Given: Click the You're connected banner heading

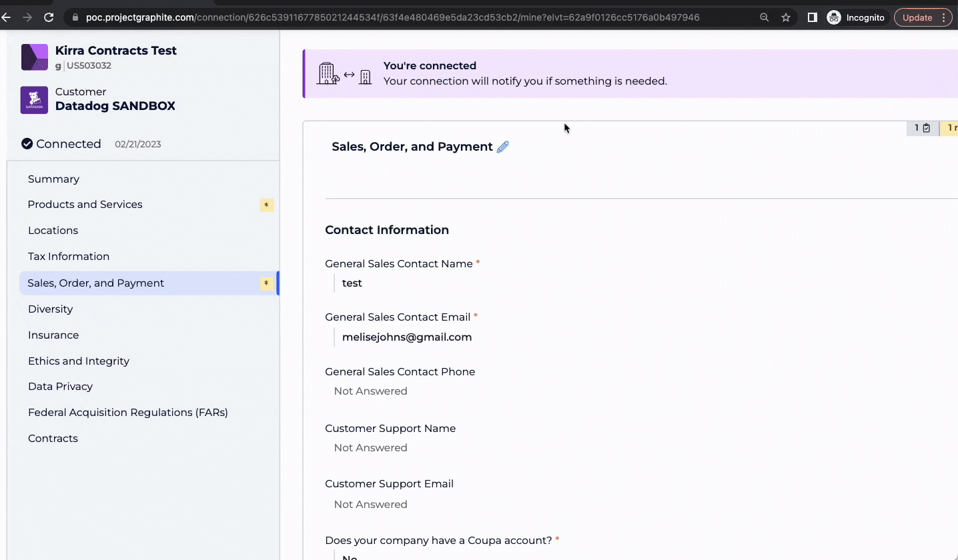Looking at the screenshot, I should pyautogui.click(x=430, y=65).
